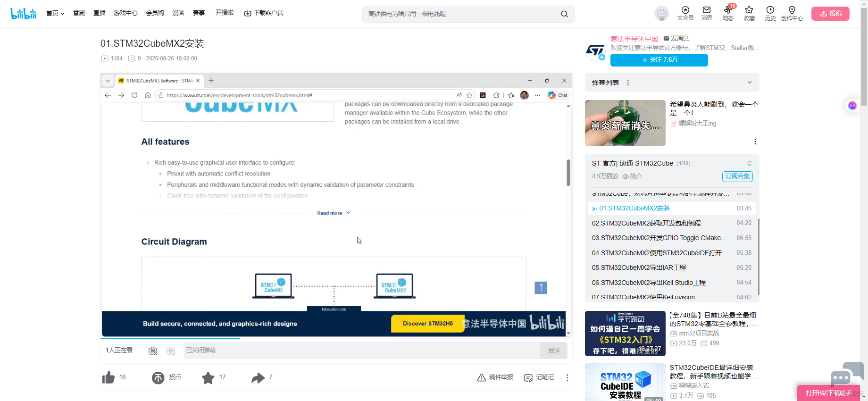
Task: Focus the danmaku input box
Action: tap(362, 351)
